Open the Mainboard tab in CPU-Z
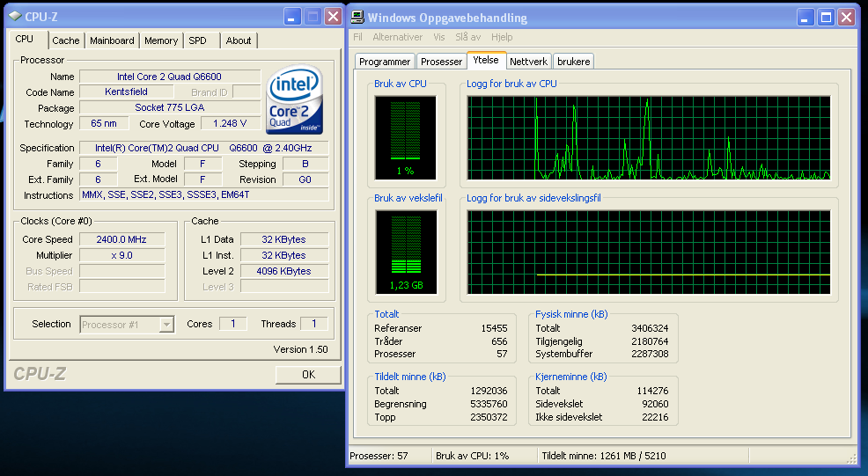 (x=112, y=40)
